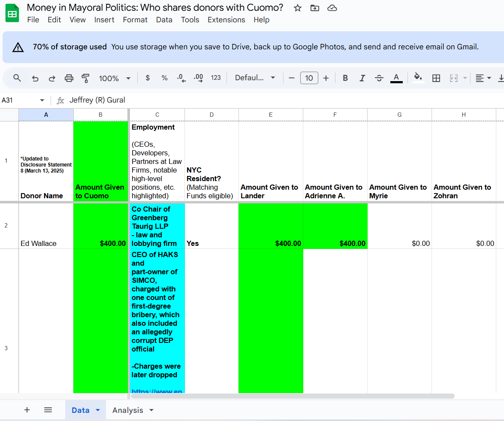504x421 pixels.
Task: Click the font size field
Action: 309,78
